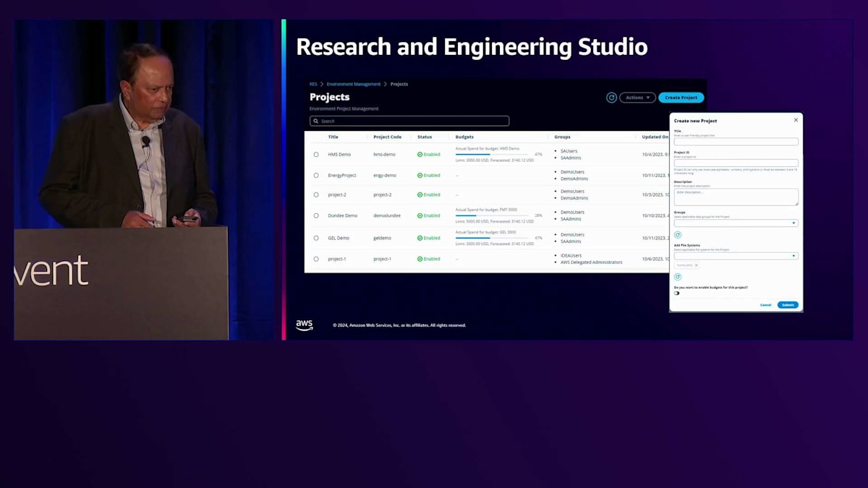Click the HMS Demo budget progress bar

[493, 154]
